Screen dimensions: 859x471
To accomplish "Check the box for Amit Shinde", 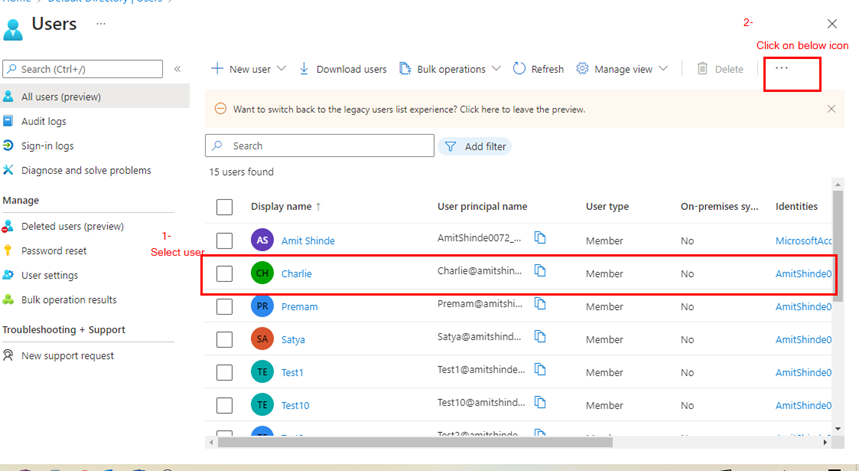I will tap(224, 240).
